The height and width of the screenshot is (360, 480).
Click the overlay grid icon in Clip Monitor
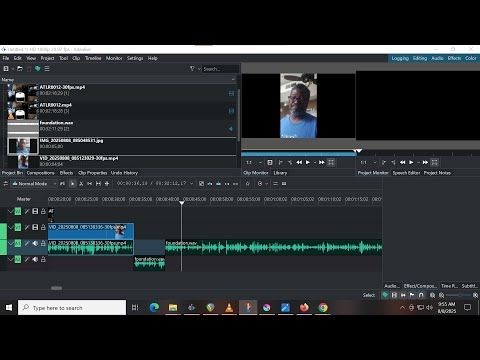pos(331,162)
